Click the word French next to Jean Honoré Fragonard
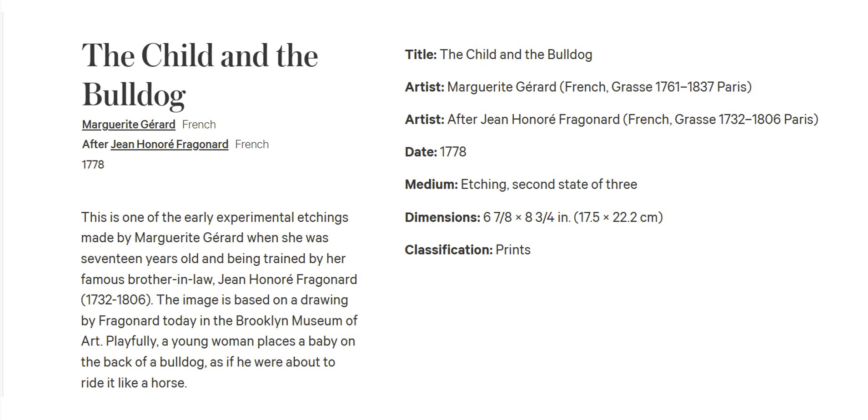Screen dimensions: 868x420 252,145
